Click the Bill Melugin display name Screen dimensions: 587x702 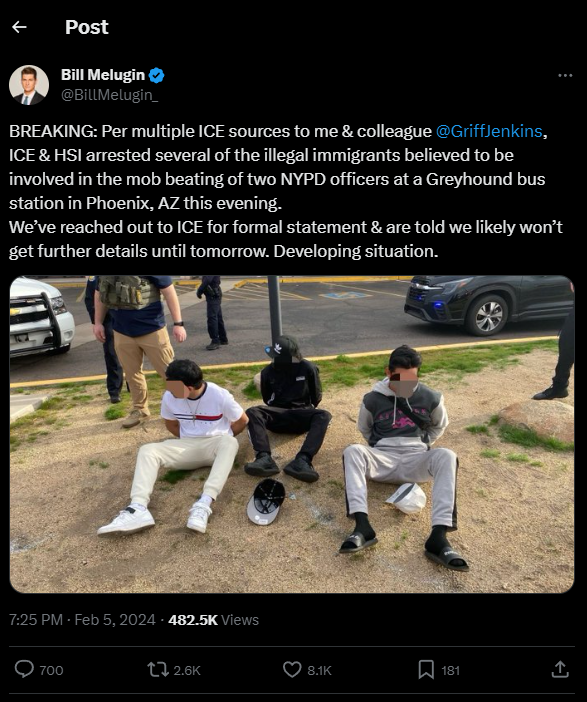(x=103, y=75)
